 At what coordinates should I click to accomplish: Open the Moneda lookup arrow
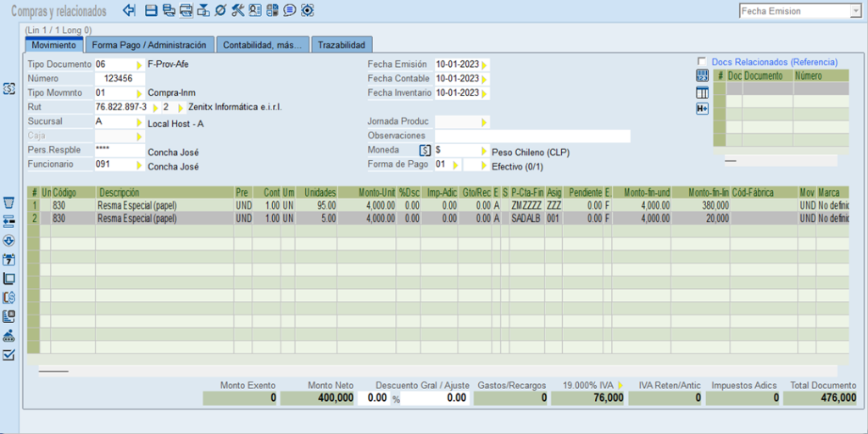(x=484, y=151)
